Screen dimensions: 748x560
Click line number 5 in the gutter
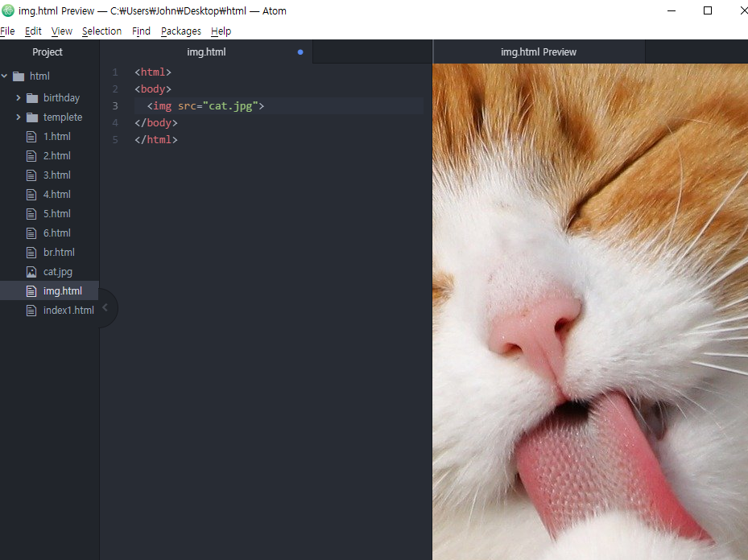pyautogui.click(x=115, y=140)
